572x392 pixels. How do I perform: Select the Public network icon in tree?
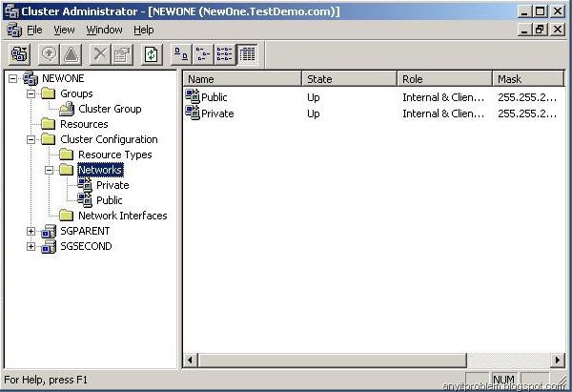tap(85, 200)
